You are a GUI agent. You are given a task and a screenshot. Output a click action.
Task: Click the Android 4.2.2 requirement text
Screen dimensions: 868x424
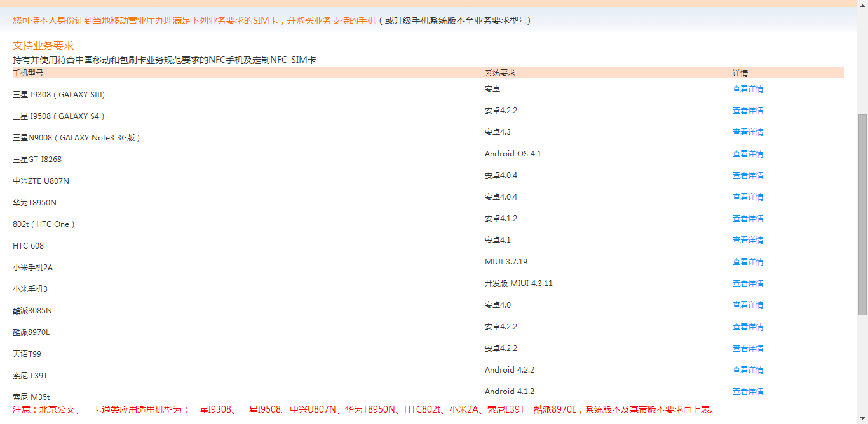coord(510,370)
